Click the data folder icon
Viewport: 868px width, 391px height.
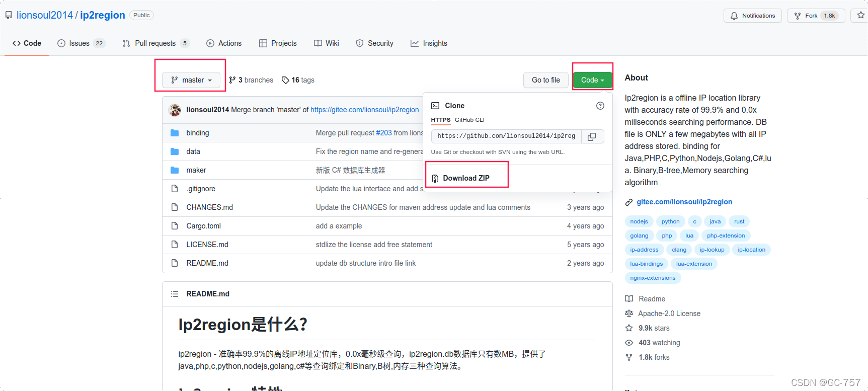tap(175, 151)
